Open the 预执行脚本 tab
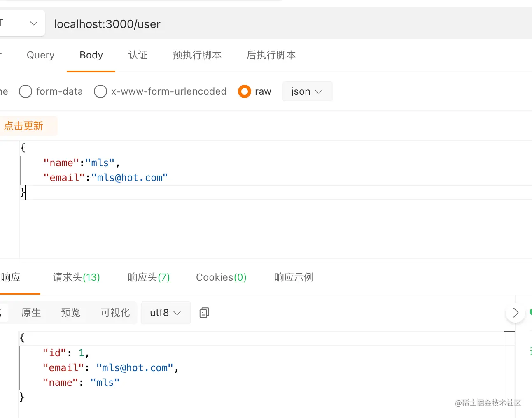532x418 pixels. (197, 55)
